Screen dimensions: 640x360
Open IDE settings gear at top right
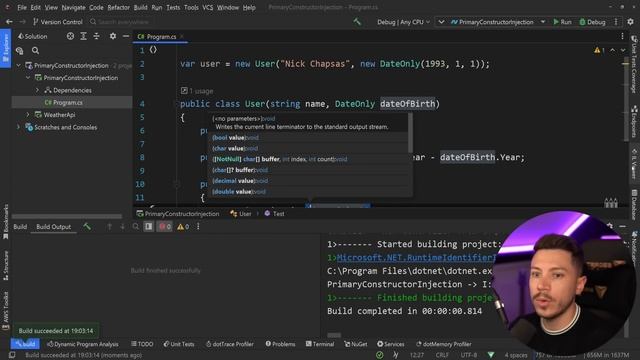tap(631, 22)
